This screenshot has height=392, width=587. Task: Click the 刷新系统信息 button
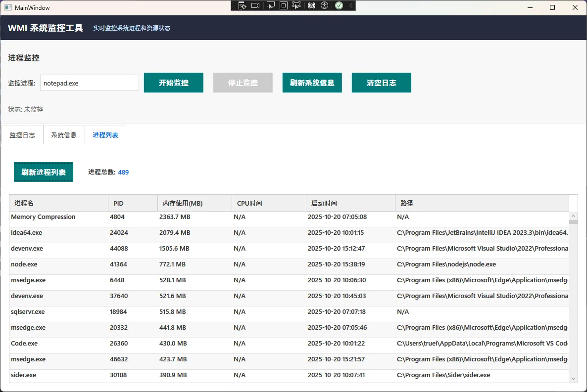pos(312,83)
